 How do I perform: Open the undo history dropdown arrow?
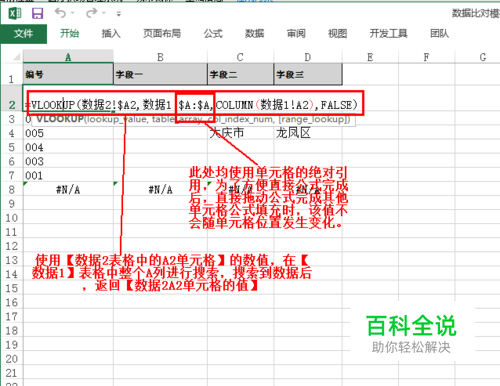[x=72, y=13]
